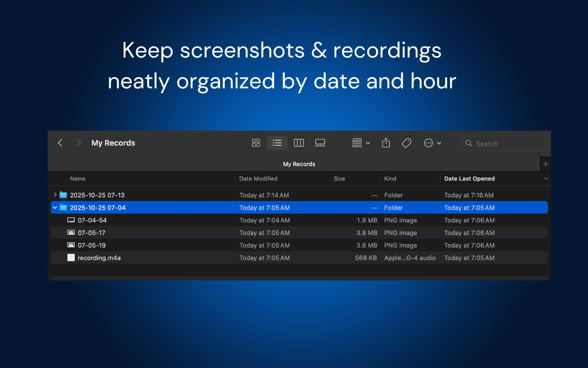588x368 pixels.
Task: Open the Share menu icon
Action: [386, 143]
